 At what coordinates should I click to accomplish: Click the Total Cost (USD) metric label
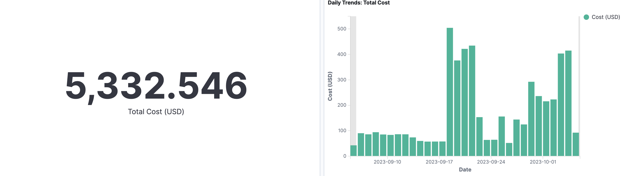pos(156,112)
